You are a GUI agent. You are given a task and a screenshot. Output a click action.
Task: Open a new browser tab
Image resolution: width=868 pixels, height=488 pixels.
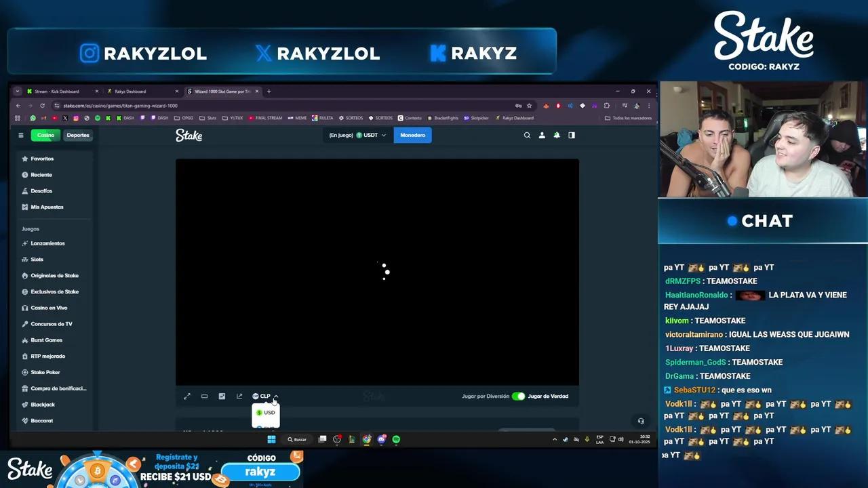point(269,91)
